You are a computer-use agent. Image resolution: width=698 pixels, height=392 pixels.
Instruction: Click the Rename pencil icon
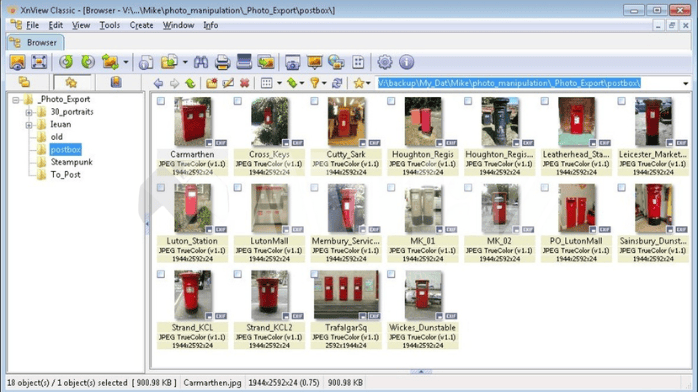coord(228,83)
